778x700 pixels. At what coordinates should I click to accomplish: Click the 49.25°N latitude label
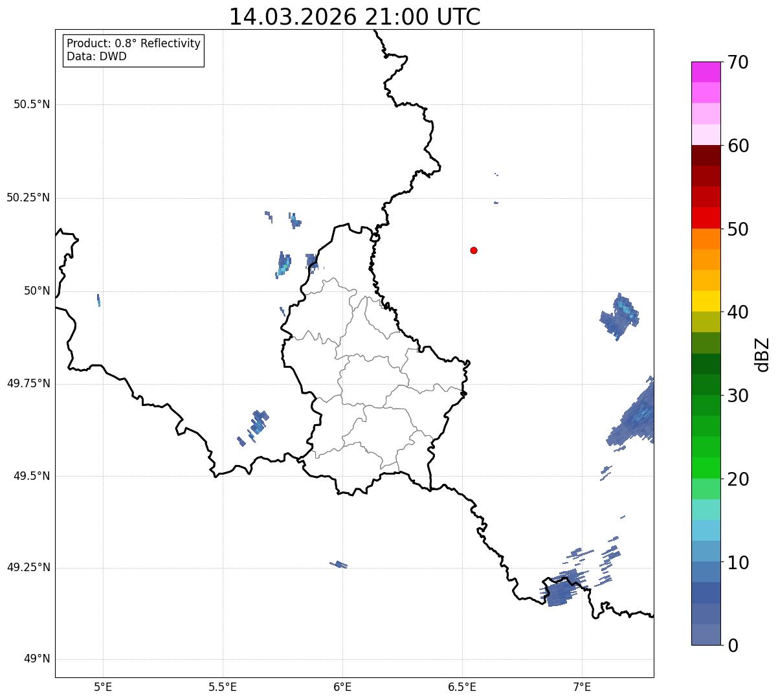point(28,567)
